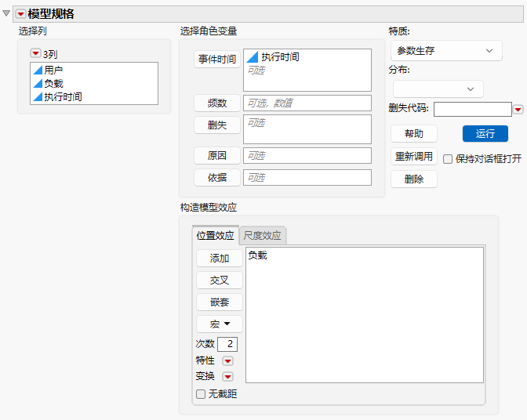
Task: Select the 用户 column in the list
Action: (x=94, y=71)
